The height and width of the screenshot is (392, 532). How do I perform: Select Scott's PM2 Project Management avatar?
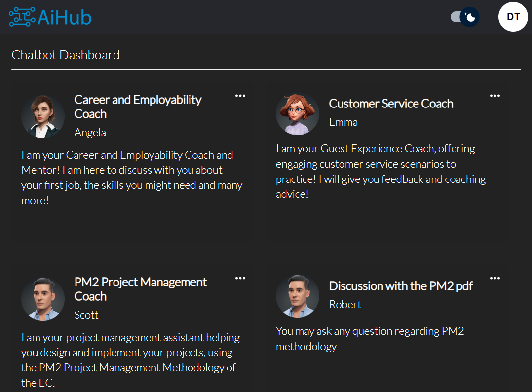(43, 298)
